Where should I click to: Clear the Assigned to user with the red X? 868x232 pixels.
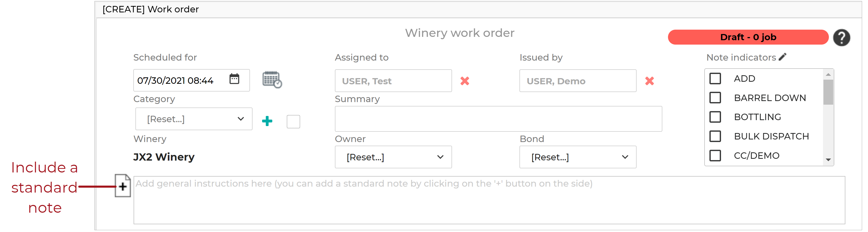[465, 81]
